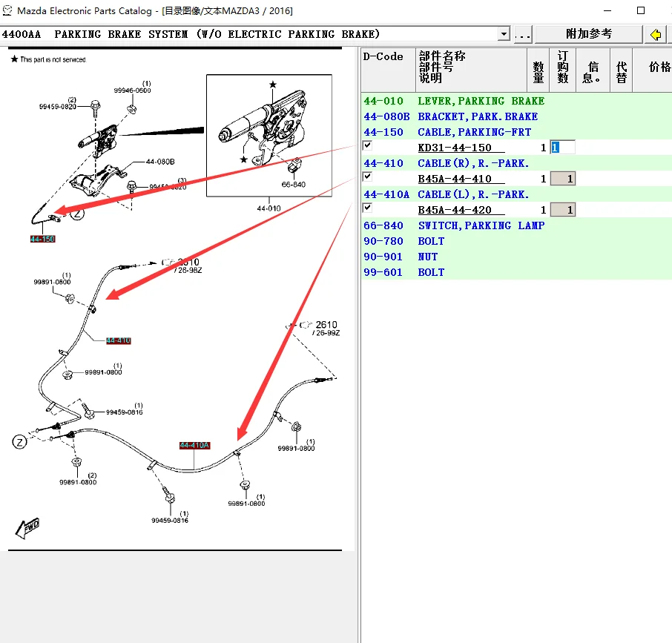This screenshot has width=672, height=643.
Task: Click order quantity field for B45A-44-410
Action: tap(563, 179)
